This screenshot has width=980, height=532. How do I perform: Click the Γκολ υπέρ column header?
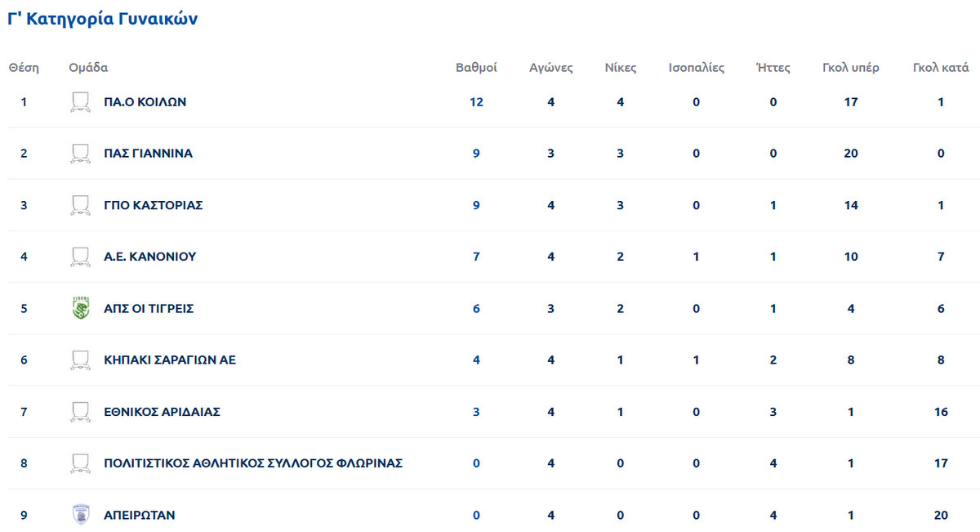click(x=851, y=68)
